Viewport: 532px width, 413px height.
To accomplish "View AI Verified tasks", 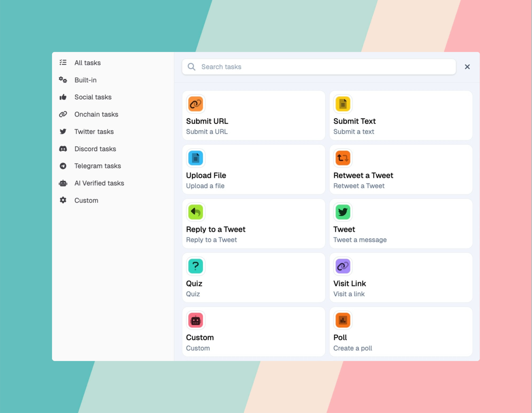I will [x=99, y=183].
